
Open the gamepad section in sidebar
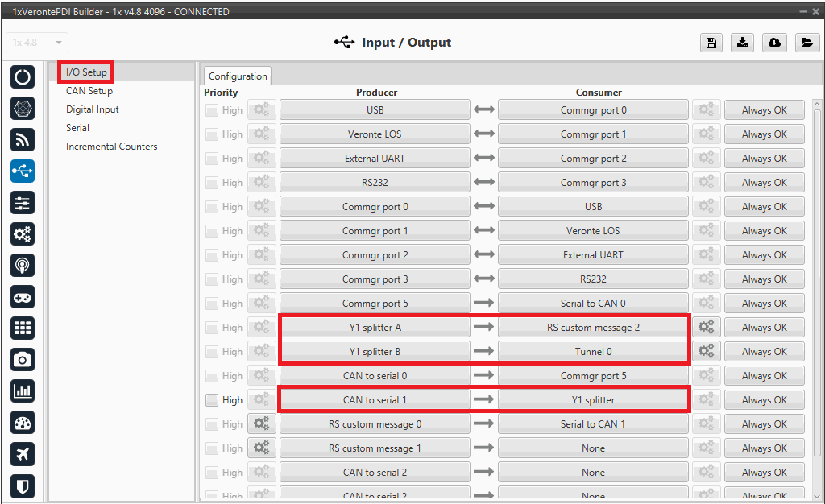click(23, 297)
